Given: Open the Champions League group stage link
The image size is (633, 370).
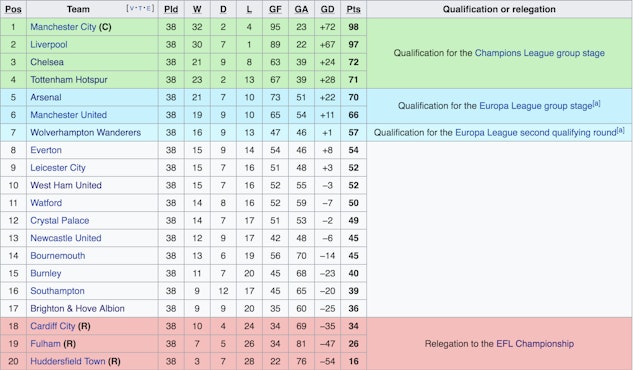Looking at the screenshot, I should click(x=540, y=53).
